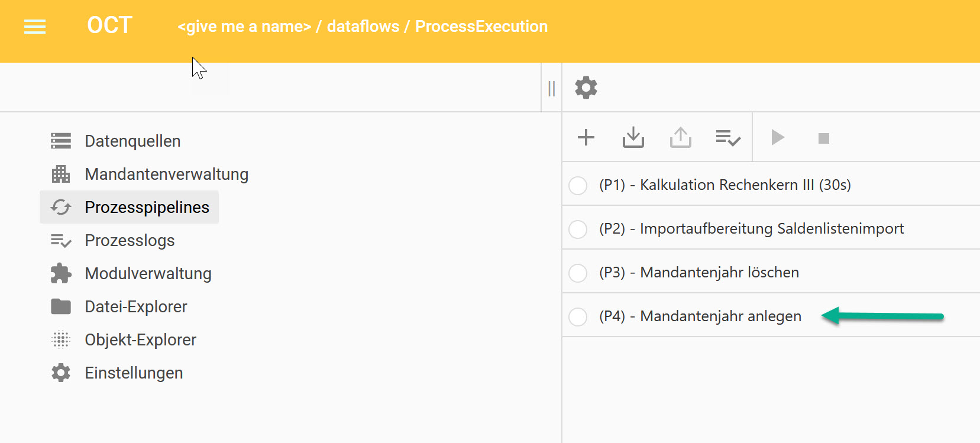Screen dimensions: 980x443
Task: Start execution with play button
Action: point(778,138)
